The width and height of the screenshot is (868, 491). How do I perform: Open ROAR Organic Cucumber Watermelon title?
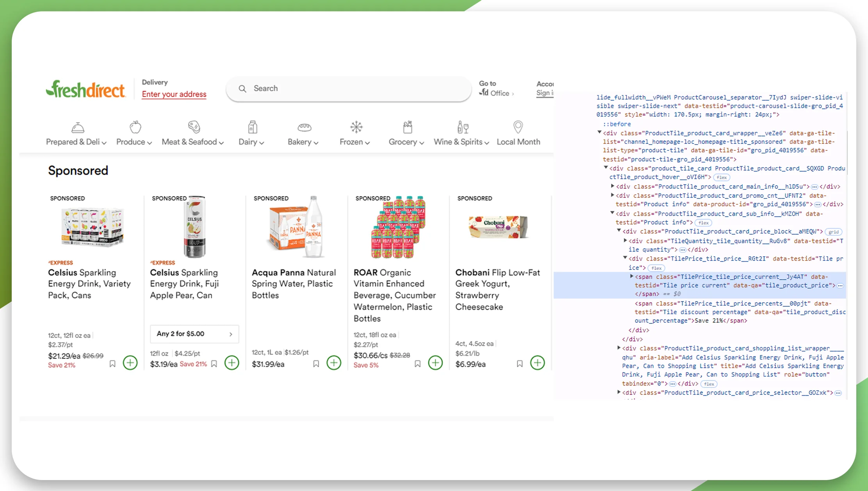click(395, 296)
